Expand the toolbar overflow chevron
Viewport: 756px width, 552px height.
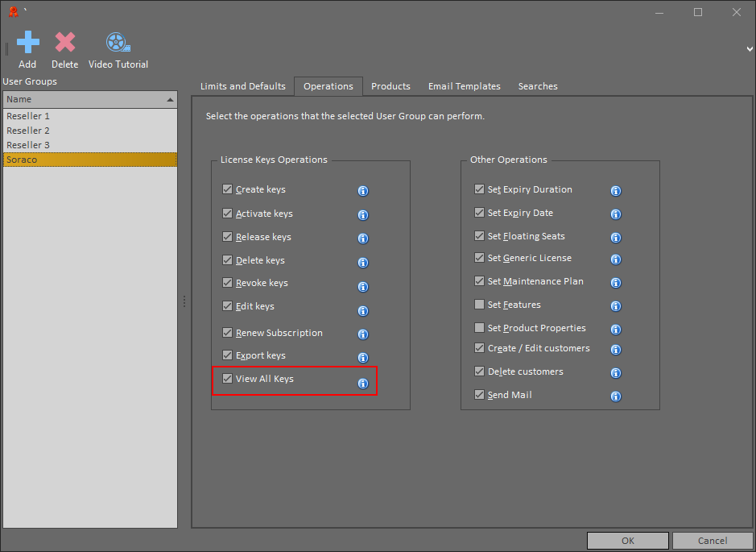(x=750, y=48)
